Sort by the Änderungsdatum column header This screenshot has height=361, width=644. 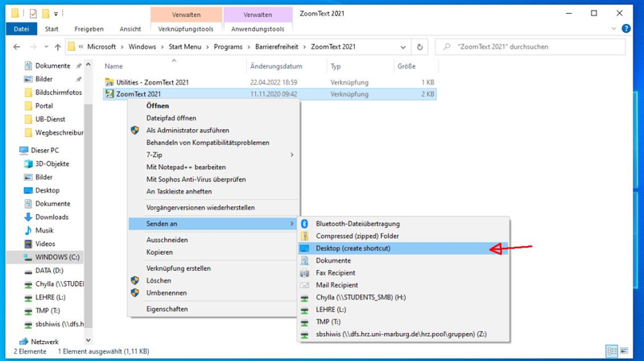pos(276,66)
